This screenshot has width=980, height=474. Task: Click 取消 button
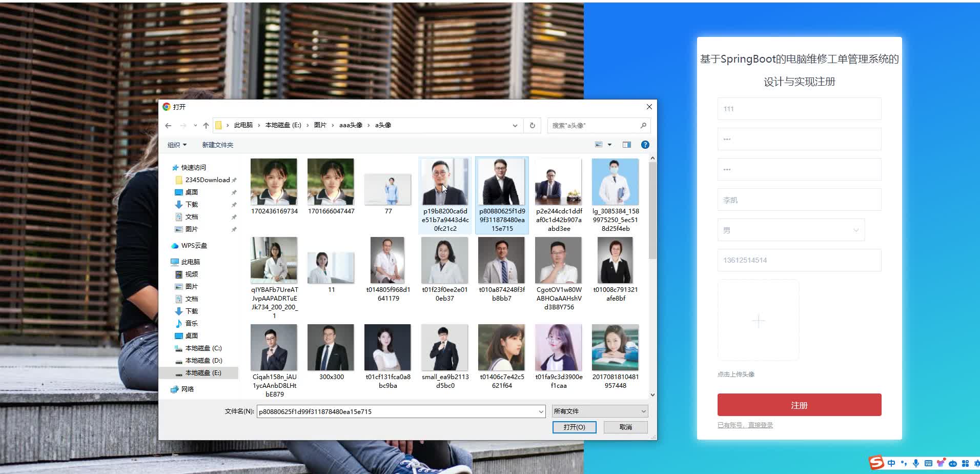tap(626, 427)
